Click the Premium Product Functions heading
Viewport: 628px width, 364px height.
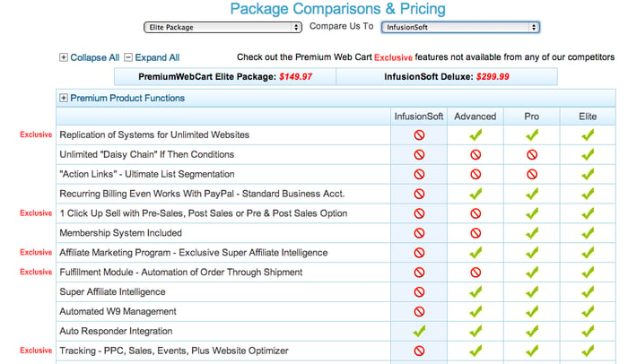(127, 98)
